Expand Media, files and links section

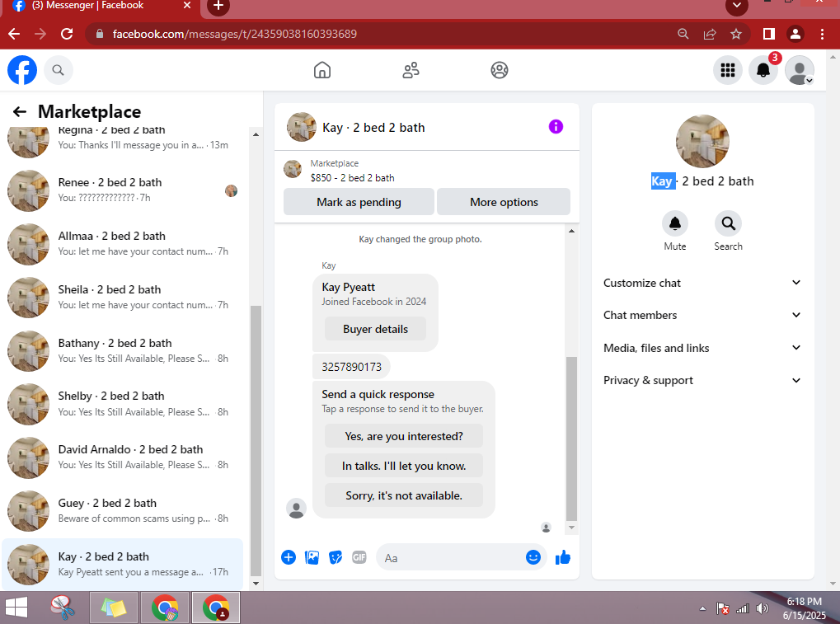click(x=702, y=348)
